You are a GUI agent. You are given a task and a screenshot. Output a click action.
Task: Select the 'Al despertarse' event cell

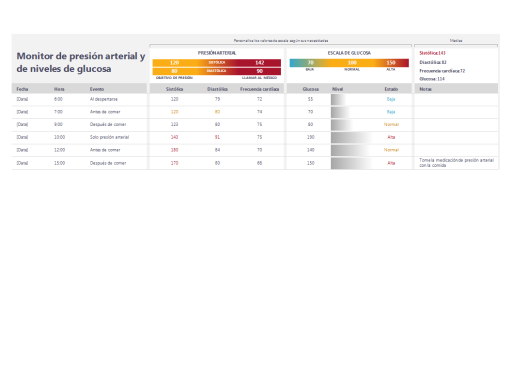pos(104,99)
